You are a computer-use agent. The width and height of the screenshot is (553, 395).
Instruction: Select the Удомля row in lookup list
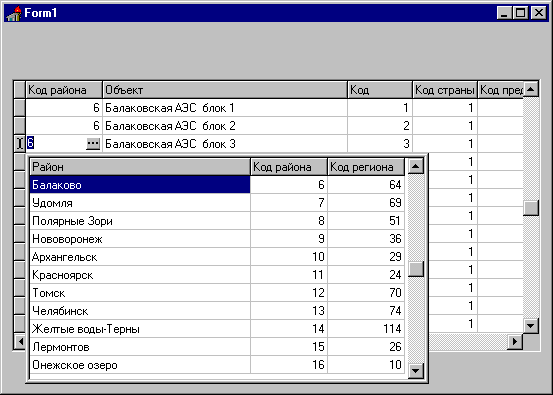pos(217,203)
